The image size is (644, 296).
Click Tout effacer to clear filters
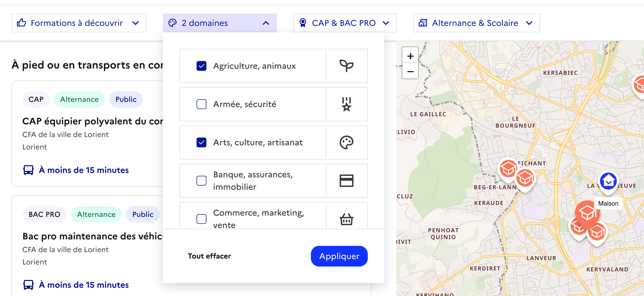tap(209, 256)
